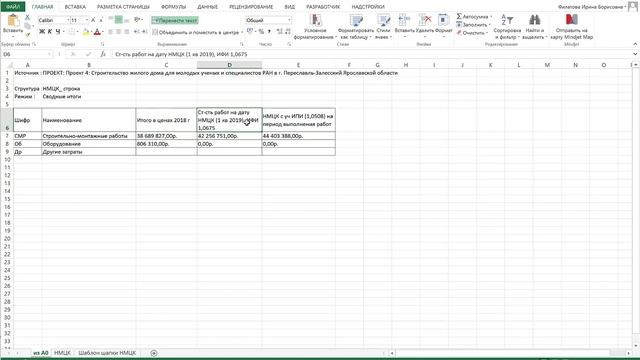Switch to the ВСТАВКА tab
640x360 pixels.
[75, 7]
